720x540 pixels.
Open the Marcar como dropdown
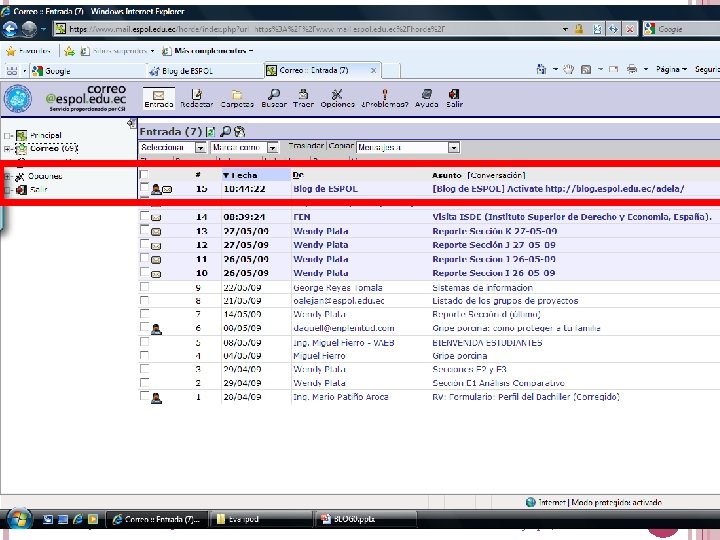(244, 147)
